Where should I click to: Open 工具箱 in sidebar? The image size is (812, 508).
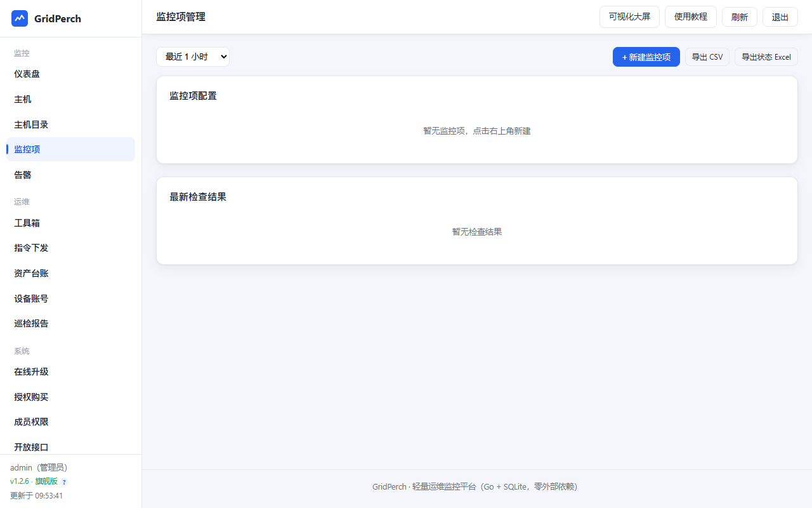click(x=70, y=223)
